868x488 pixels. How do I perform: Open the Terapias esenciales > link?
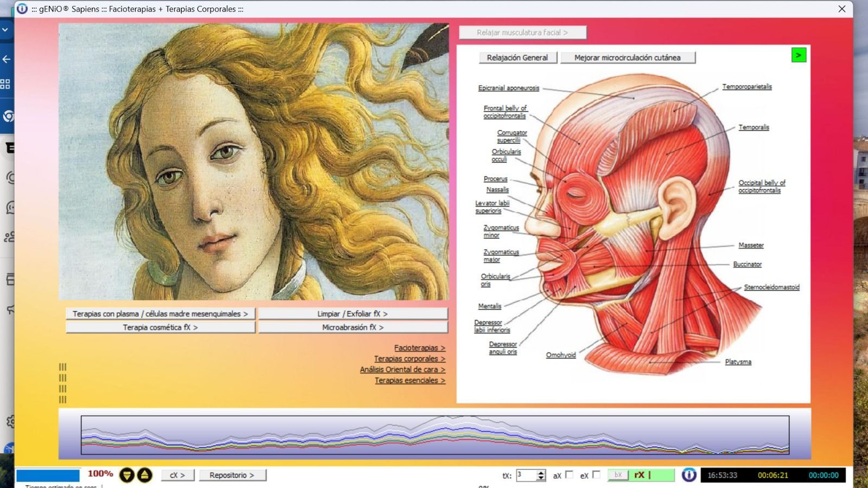pyautogui.click(x=410, y=380)
